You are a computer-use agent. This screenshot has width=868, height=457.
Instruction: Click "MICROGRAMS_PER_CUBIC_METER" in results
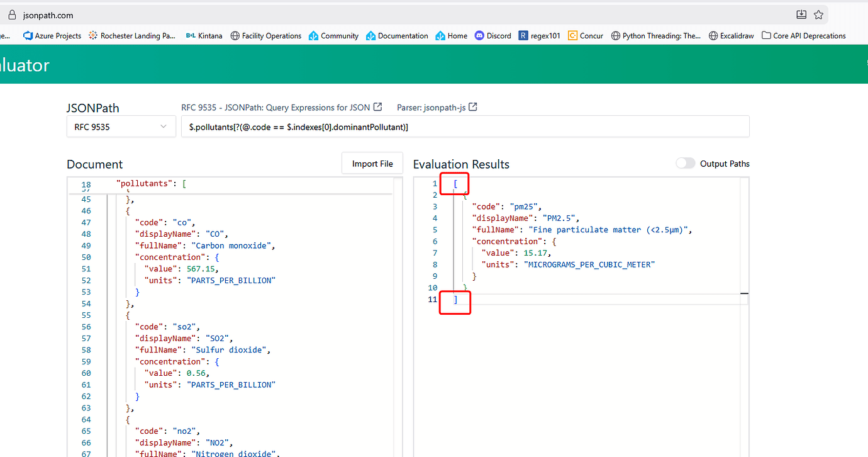point(589,264)
